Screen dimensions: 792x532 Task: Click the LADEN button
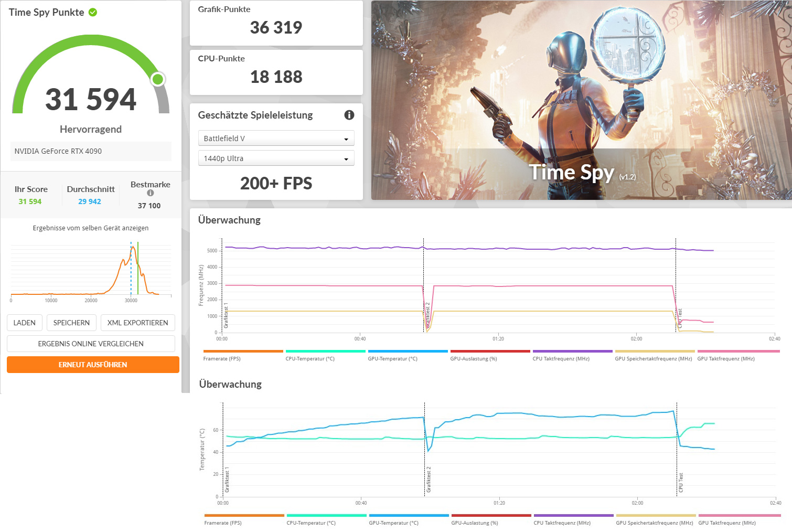25,323
